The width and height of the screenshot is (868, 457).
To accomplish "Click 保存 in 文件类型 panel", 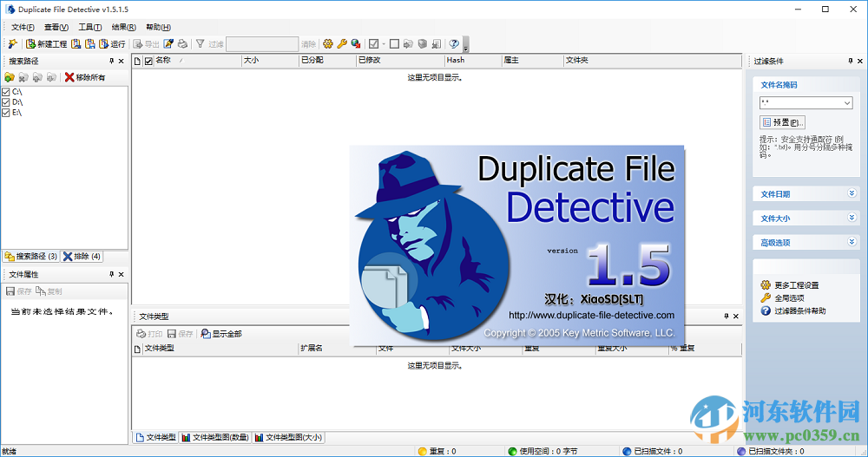I will coord(180,334).
